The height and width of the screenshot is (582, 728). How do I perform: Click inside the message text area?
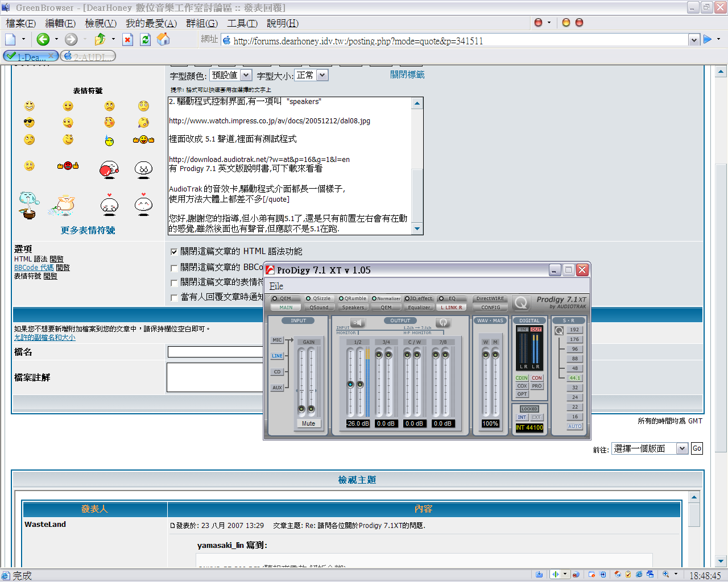pyautogui.click(x=289, y=166)
